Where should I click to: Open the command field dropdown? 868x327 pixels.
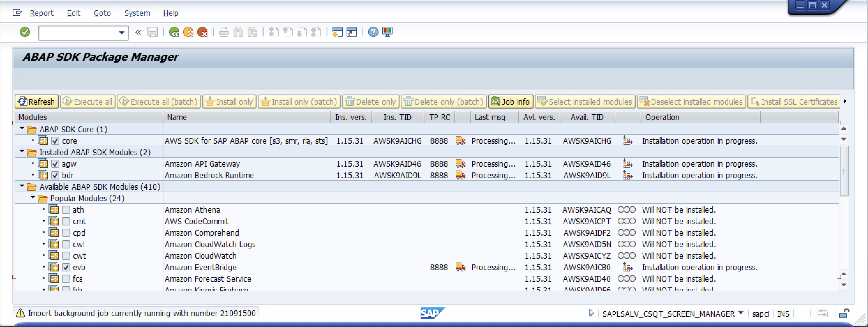(x=121, y=32)
